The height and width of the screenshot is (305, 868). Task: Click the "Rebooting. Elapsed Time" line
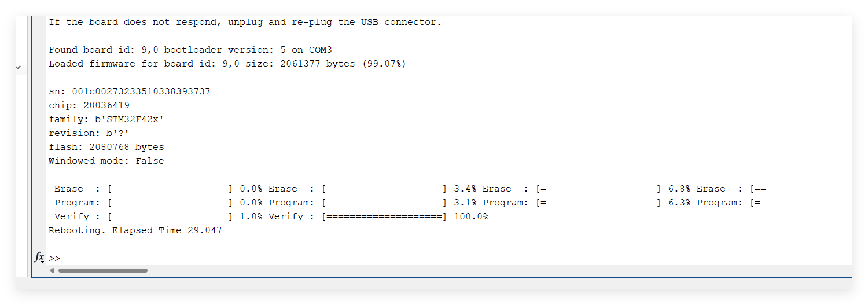(x=135, y=230)
